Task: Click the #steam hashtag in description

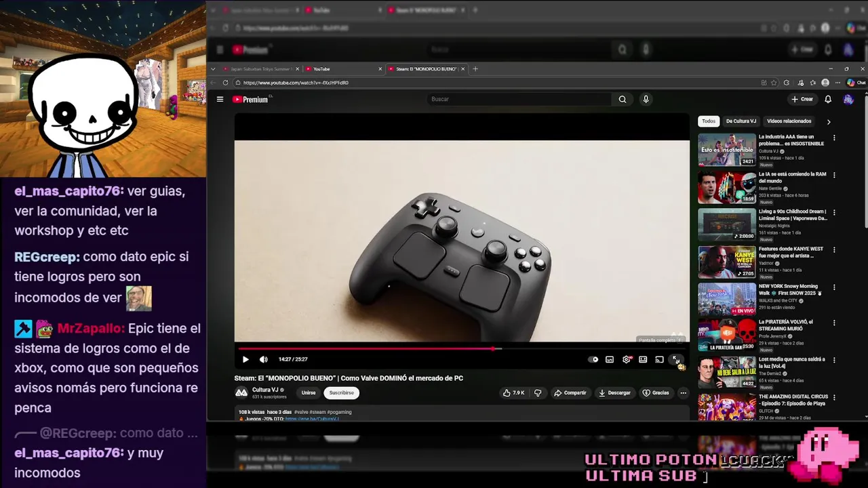Action: pos(317,412)
